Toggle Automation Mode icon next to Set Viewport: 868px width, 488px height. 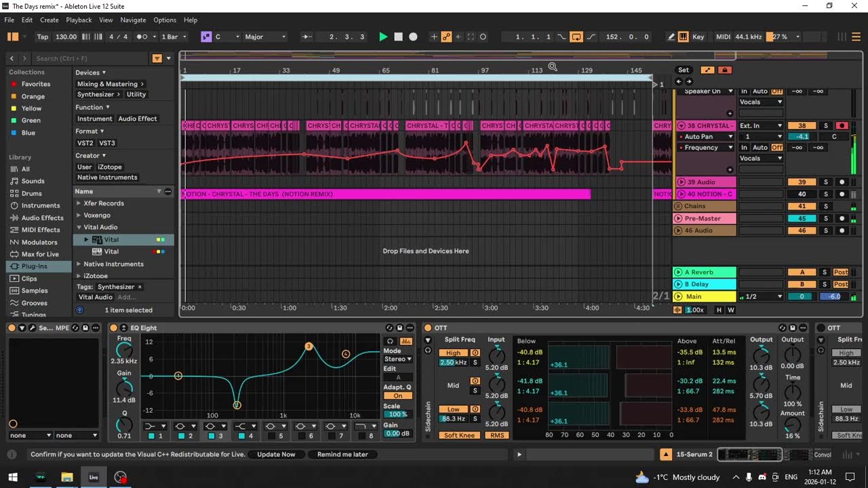[707, 70]
